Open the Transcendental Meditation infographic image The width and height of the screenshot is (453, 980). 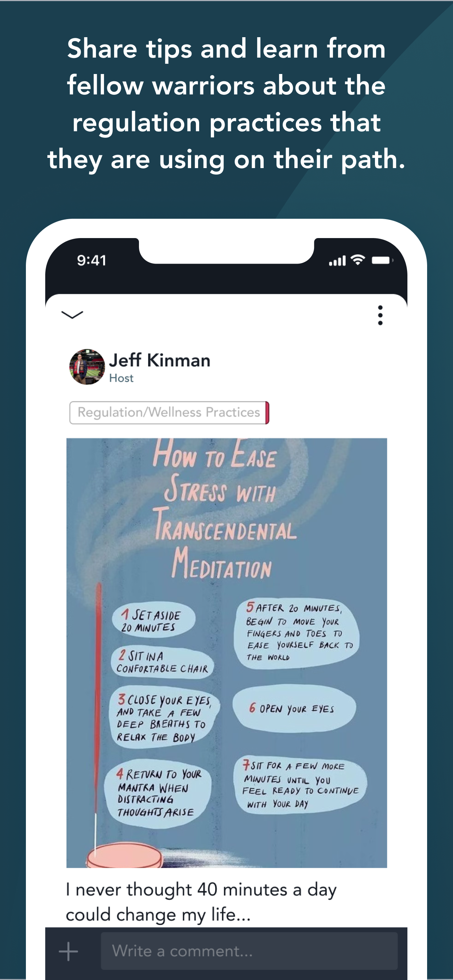(x=226, y=653)
